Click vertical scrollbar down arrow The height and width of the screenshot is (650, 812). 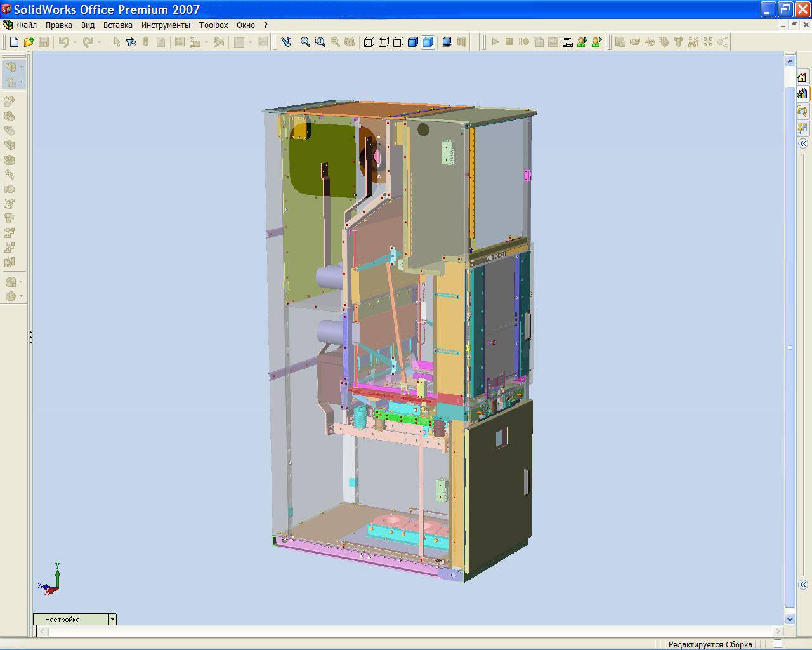pyautogui.click(x=790, y=619)
